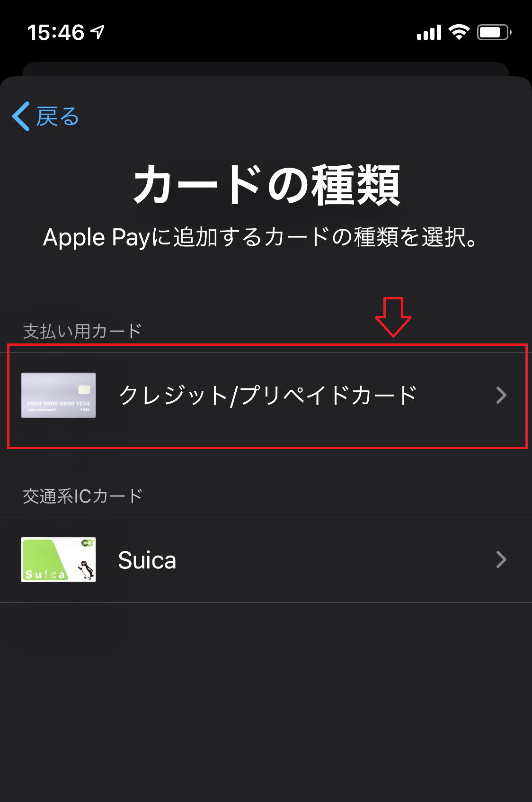Tap the dimmed sheet behind the modal
532x802 pixels.
click(x=266, y=69)
